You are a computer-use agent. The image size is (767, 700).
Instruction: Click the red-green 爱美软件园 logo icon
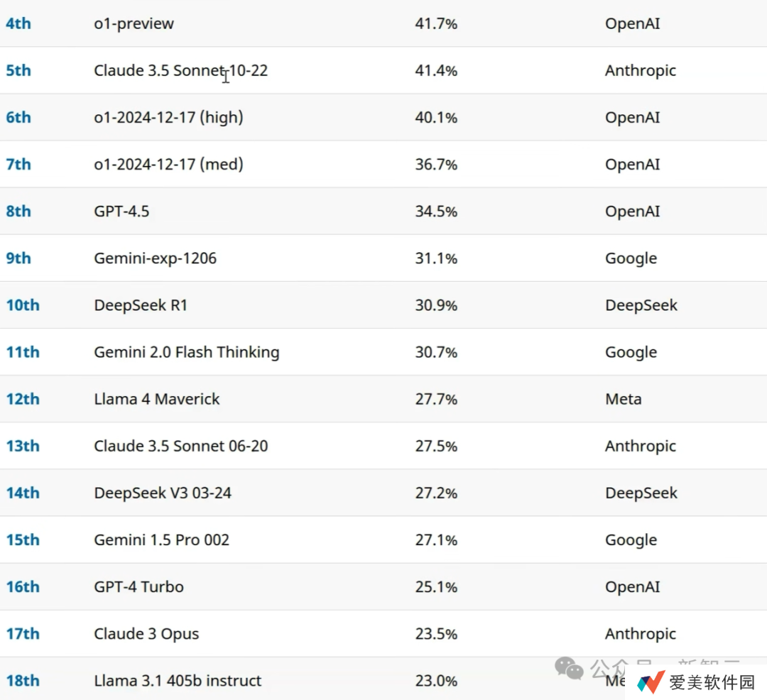pyautogui.click(x=651, y=682)
